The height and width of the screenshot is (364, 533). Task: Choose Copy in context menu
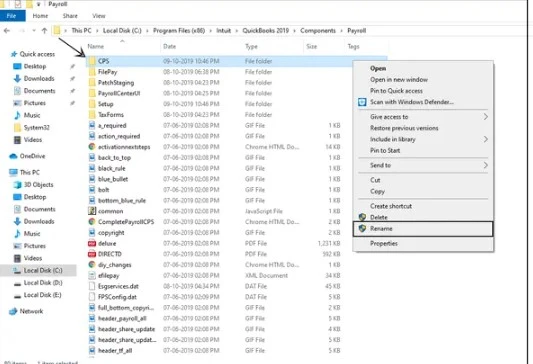[x=377, y=191]
